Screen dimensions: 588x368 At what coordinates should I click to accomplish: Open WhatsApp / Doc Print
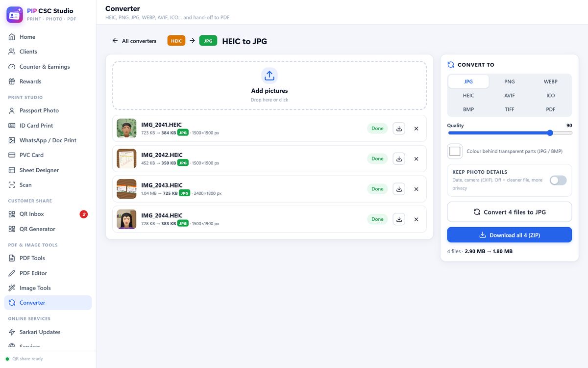(48, 140)
